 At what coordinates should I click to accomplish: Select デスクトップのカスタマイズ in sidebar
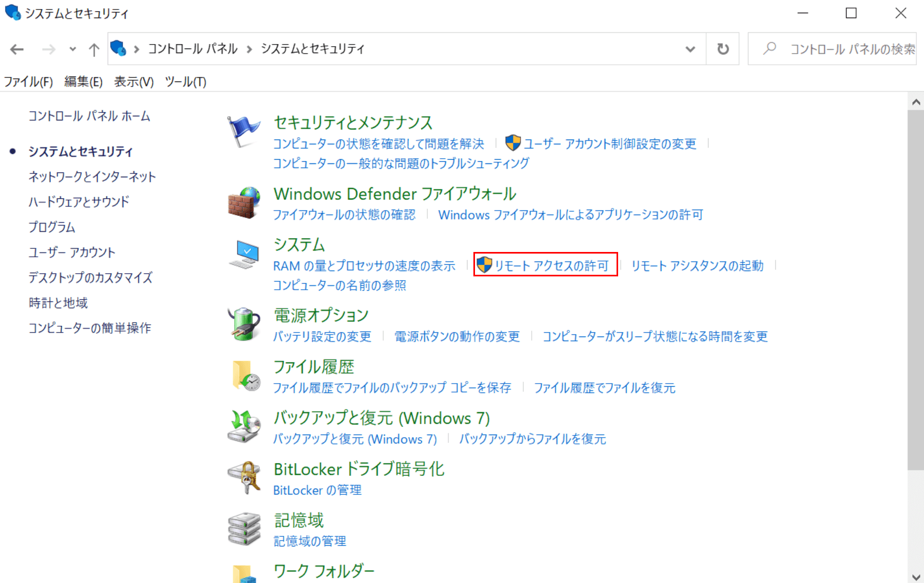91,277
